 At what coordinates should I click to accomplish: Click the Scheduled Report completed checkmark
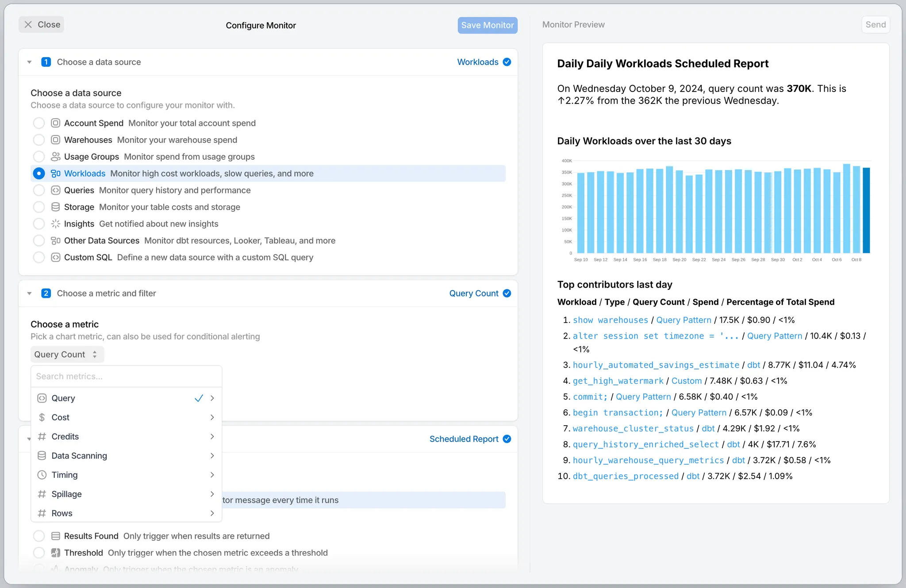coord(507,439)
